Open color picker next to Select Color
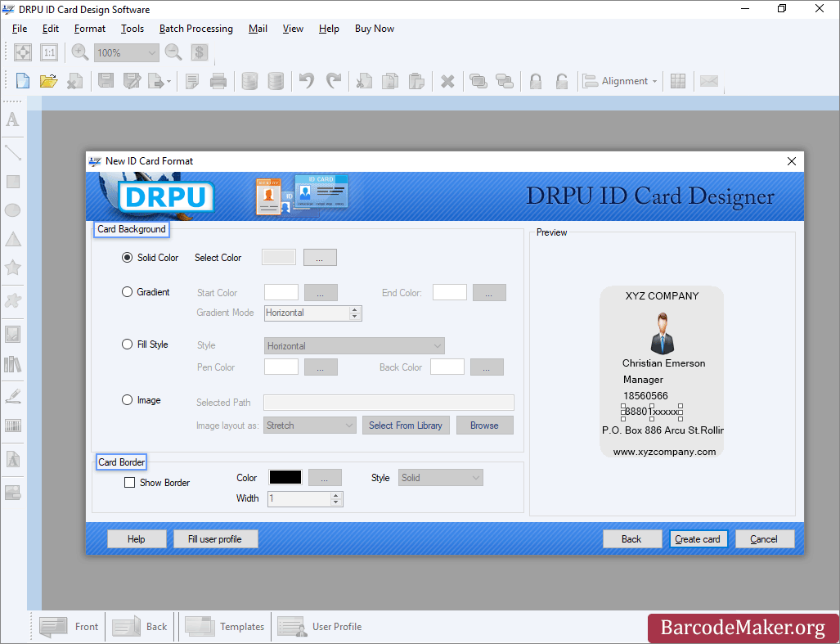Viewport: 840px width, 644px height. click(x=320, y=258)
